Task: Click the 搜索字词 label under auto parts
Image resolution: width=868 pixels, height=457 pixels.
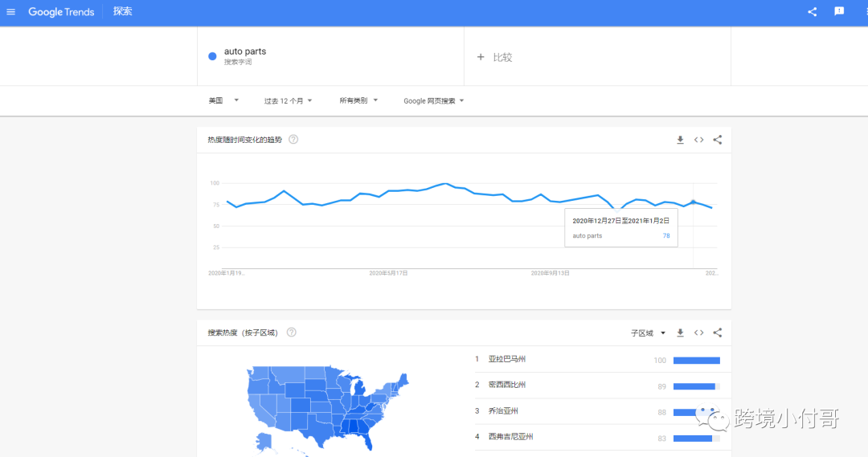Action: [237, 62]
